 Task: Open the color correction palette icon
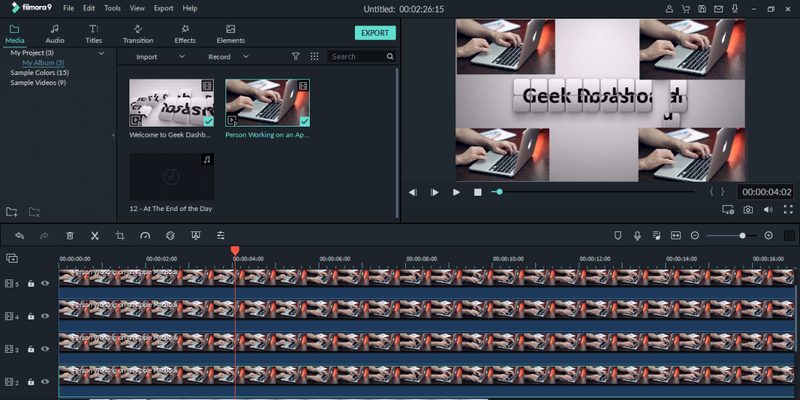(170, 236)
